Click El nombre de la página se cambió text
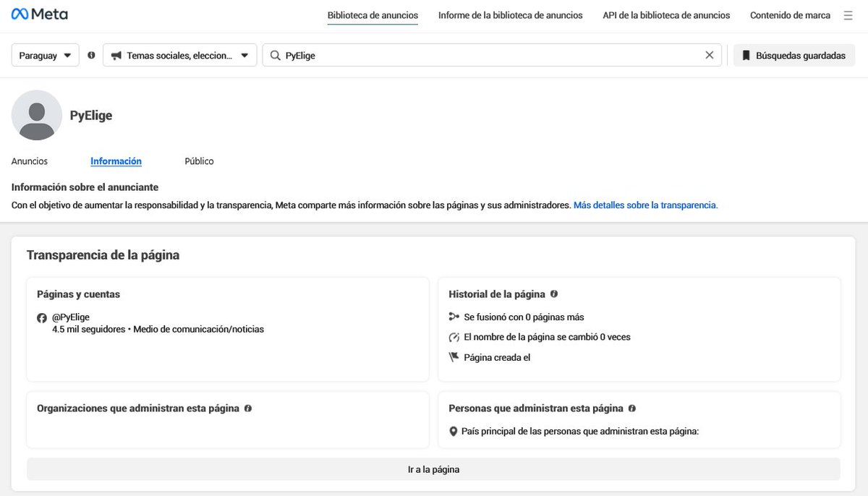 (547, 337)
